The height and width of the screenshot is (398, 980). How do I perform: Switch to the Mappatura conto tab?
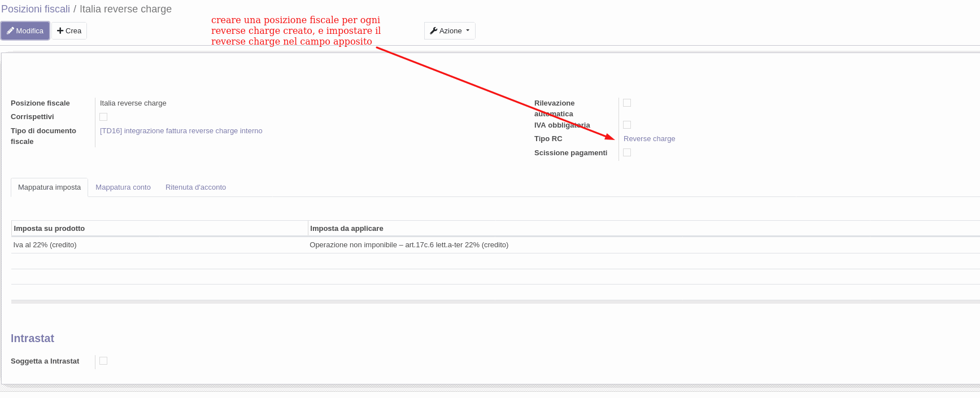(x=123, y=187)
